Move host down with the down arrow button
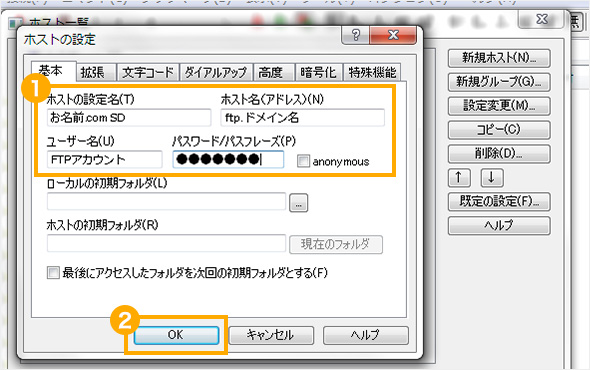 click(492, 178)
